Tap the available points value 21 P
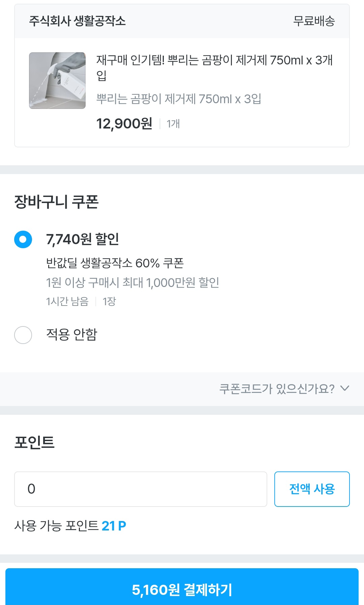The width and height of the screenshot is (364, 605). [x=114, y=526]
